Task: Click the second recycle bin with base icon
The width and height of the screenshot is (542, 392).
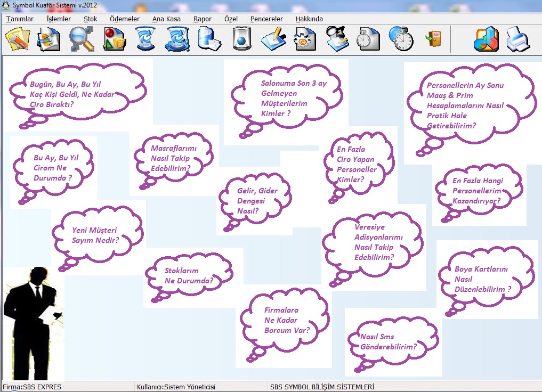Action: pyautogui.click(x=177, y=39)
